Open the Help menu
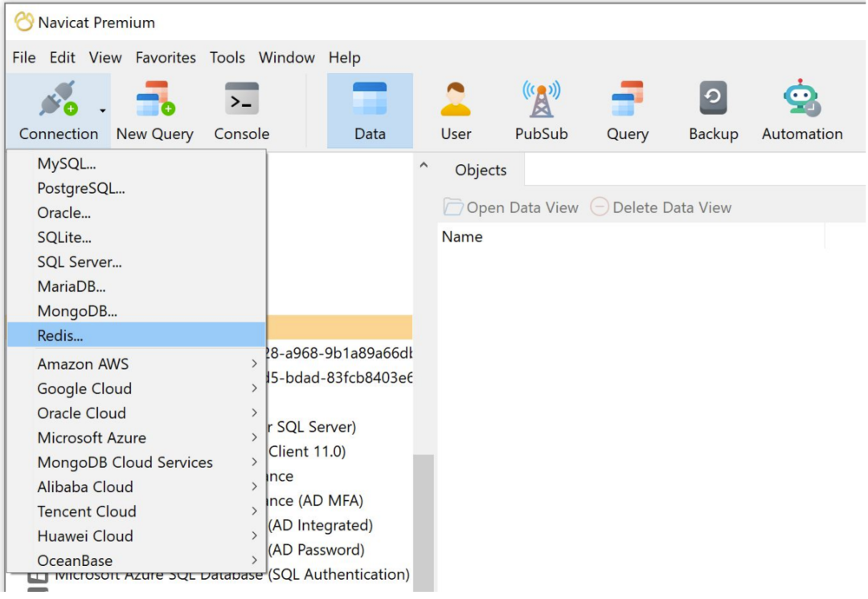Screen dimensions: 868x599 pyautogui.click(x=344, y=58)
